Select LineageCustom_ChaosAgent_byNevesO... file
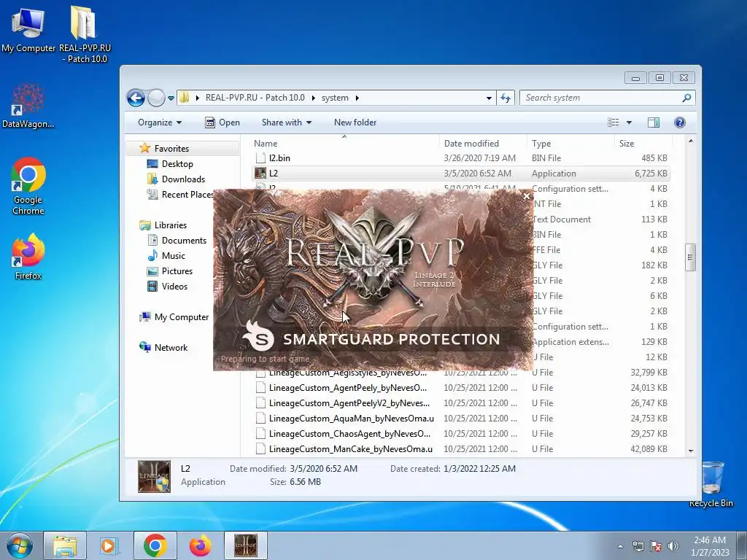 coord(461,434)
